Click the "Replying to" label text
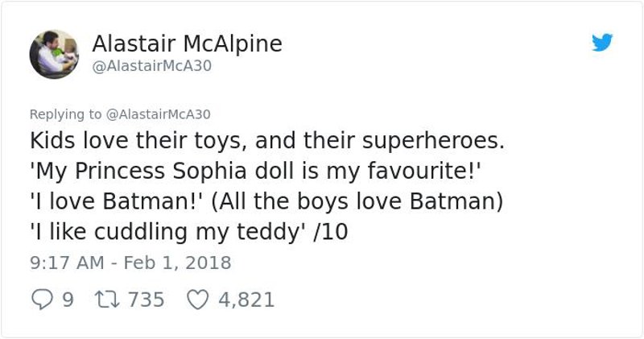This screenshot has height=339, width=644. [65, 114]
